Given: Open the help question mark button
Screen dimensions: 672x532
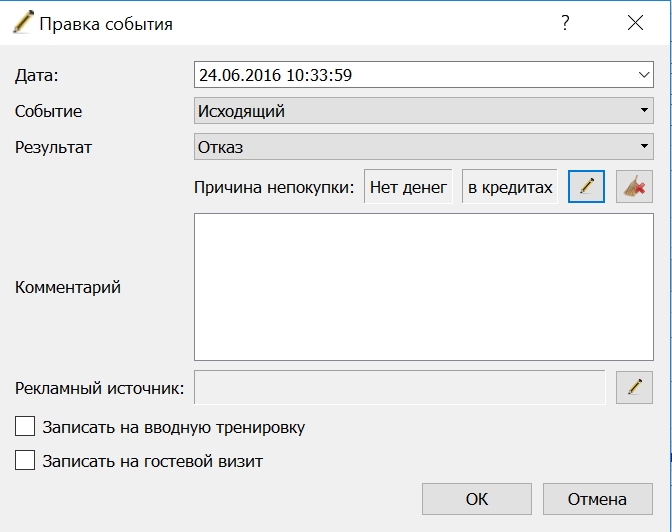Looking at the screenshot, I should [x=565, y=23].
